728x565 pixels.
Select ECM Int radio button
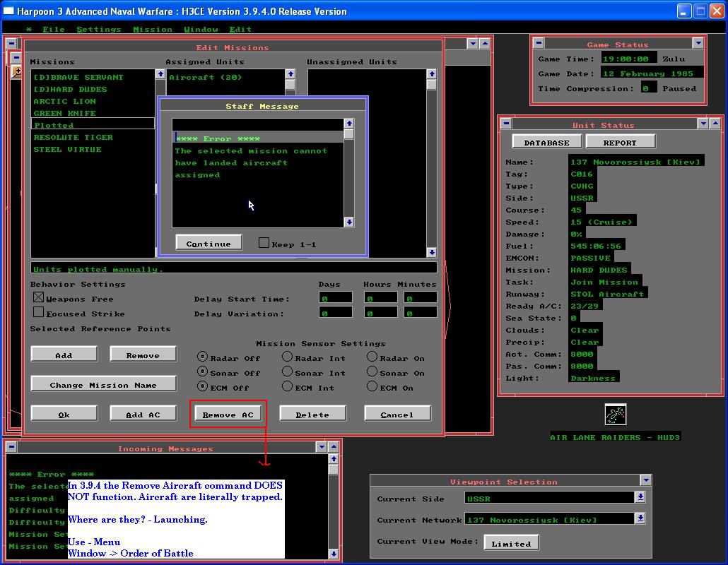[288, 386]
